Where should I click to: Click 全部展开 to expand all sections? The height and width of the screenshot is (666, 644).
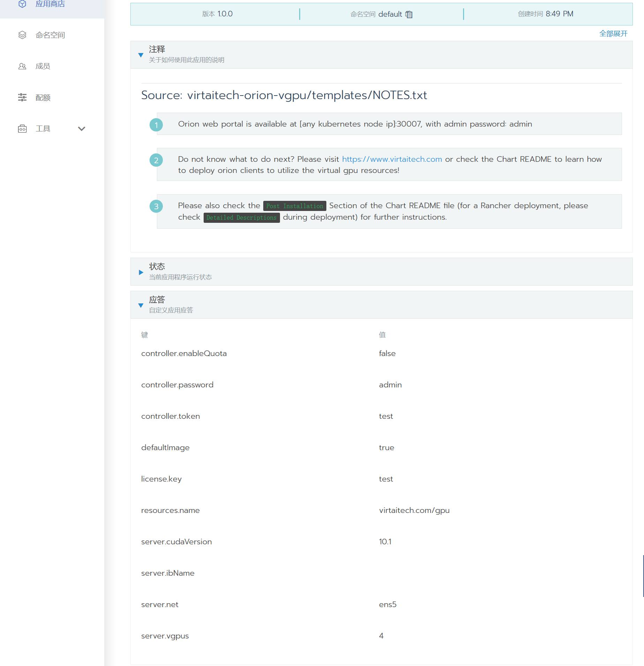(613, 34)
